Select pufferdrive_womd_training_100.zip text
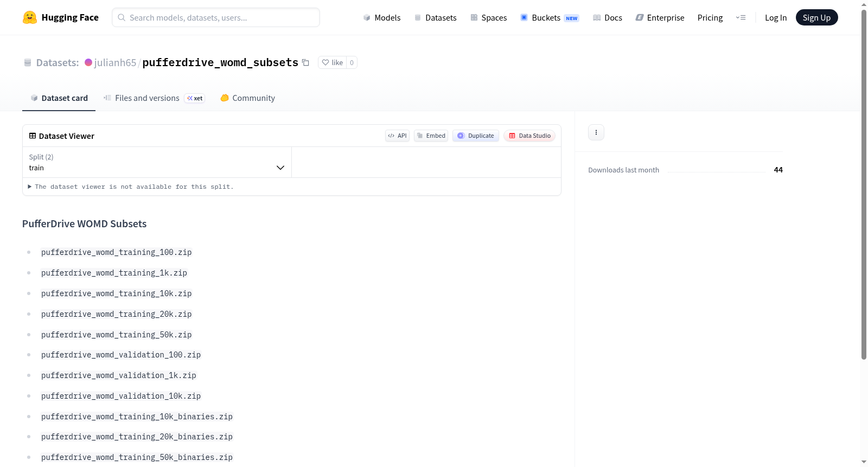The width and height of the screenshot is (868, 467). 117,252
